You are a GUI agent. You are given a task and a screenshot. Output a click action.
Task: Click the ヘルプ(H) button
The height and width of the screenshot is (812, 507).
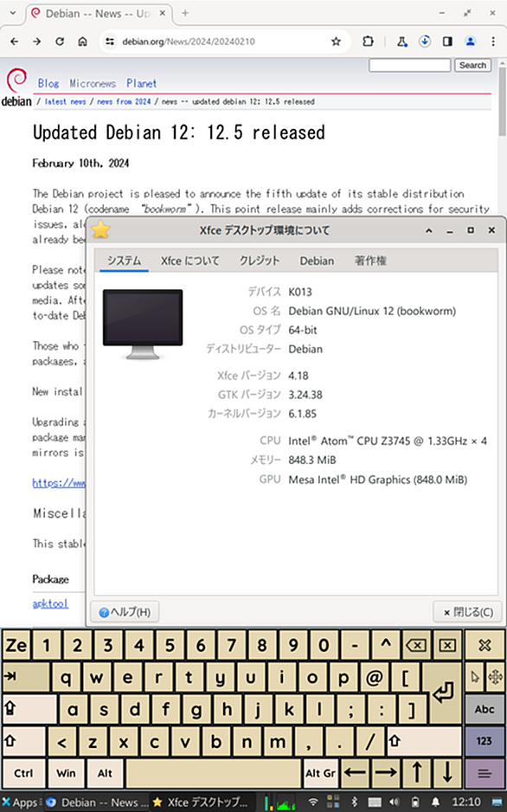(125, 612)
